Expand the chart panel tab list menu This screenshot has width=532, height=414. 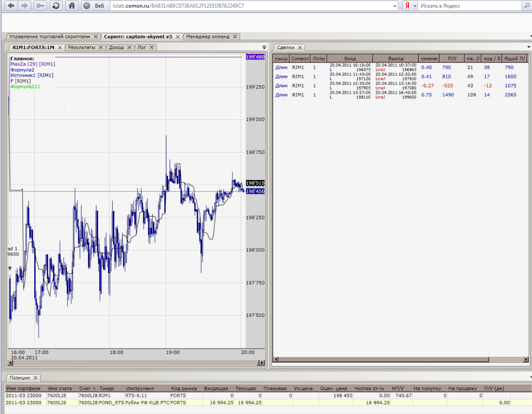(x=264, y=47)
